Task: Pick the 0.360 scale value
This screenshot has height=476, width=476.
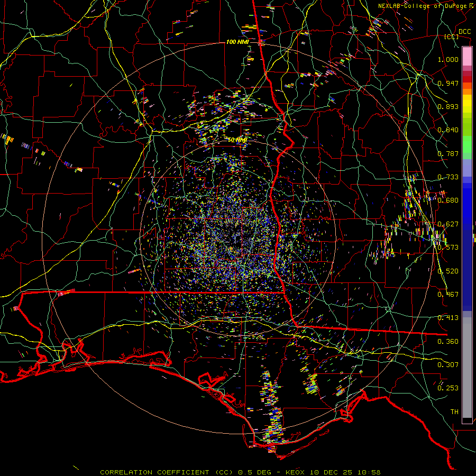Action: tap(448, 342)
